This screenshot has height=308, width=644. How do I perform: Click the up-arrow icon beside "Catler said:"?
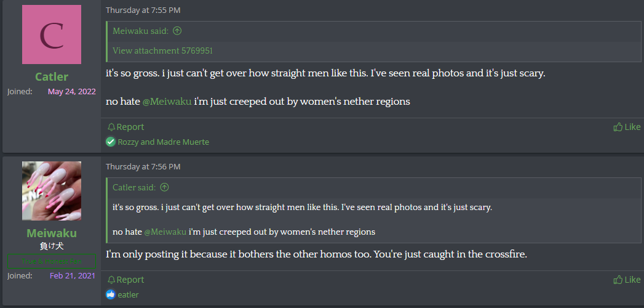[x=164, y=187]
